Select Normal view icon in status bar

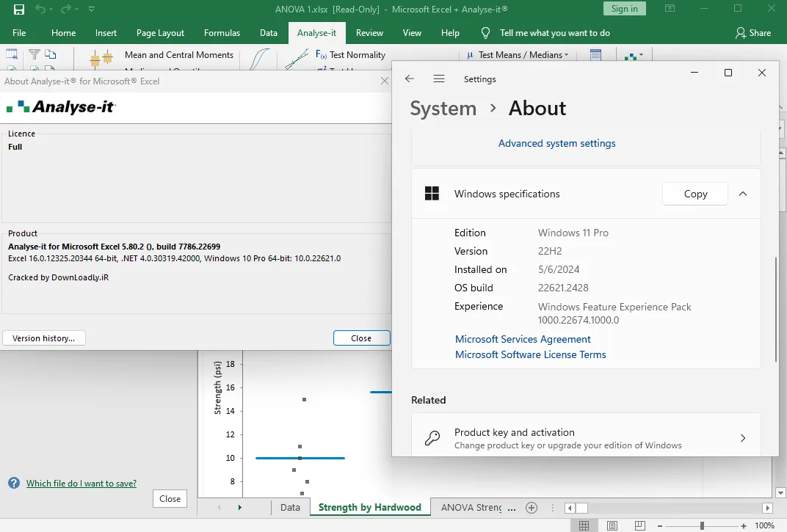[584, 525]
